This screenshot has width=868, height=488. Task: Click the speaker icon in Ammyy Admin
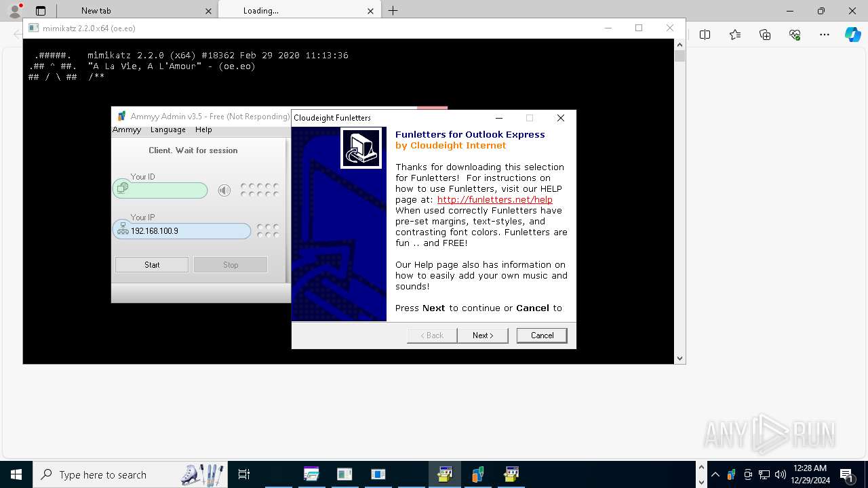(x=224, y=190)
